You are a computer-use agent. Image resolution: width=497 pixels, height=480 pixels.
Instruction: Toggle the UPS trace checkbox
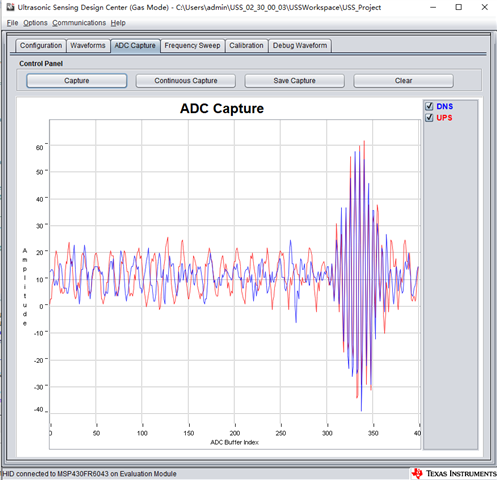[x=429, y=118]
